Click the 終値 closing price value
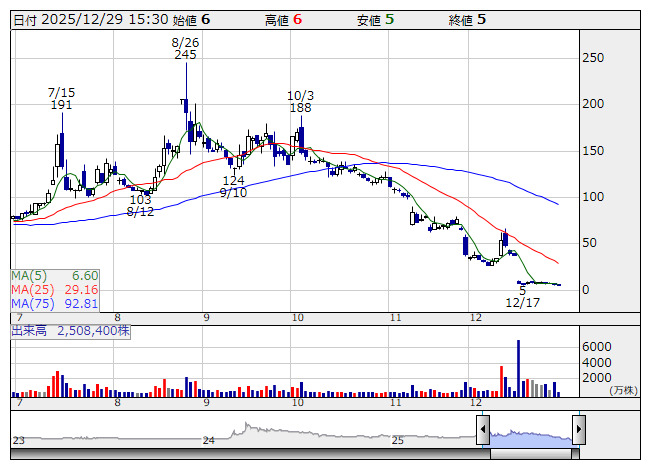The image size is (653, 470). 481,20
